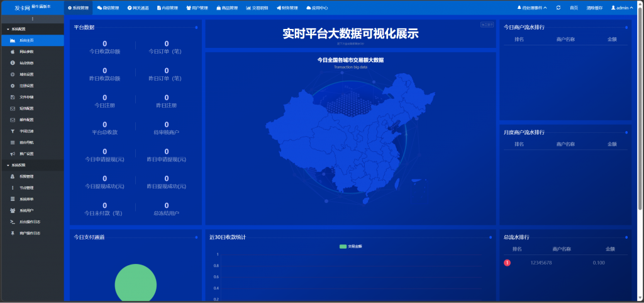This screenshot has width=644, height=303.
Task: Click the apple icon for 网站参数
Action: tap(13, 52)
